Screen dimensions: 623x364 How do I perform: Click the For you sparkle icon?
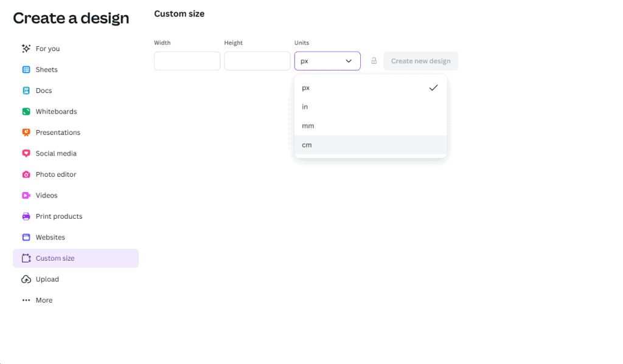[x=26, y=49]
